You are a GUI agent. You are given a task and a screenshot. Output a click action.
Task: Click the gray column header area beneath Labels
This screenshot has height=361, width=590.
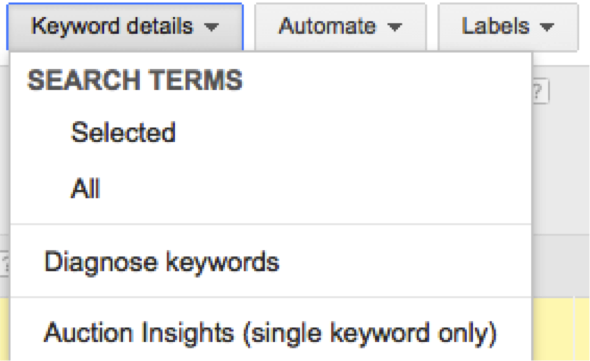coord(561,265)
